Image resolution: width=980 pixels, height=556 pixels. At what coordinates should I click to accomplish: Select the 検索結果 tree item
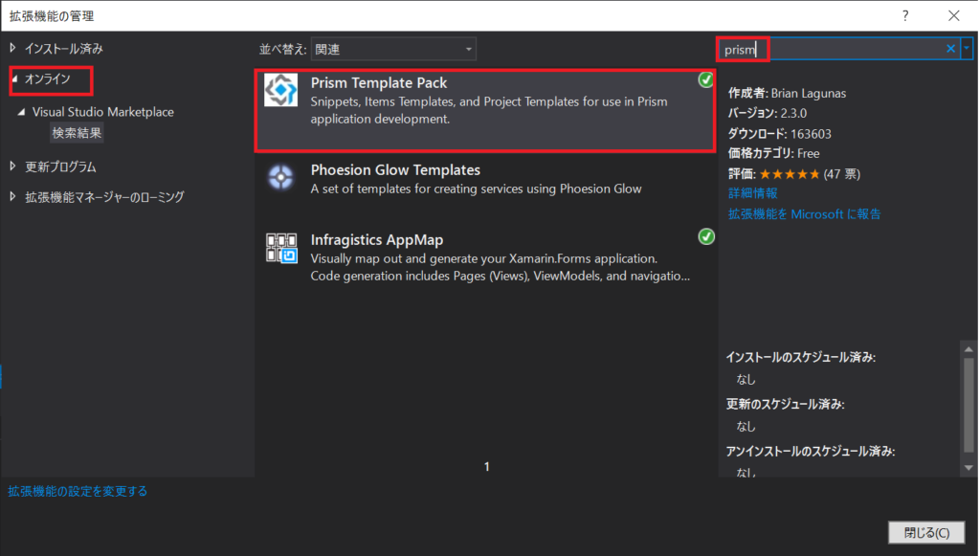tap(77, 133)
